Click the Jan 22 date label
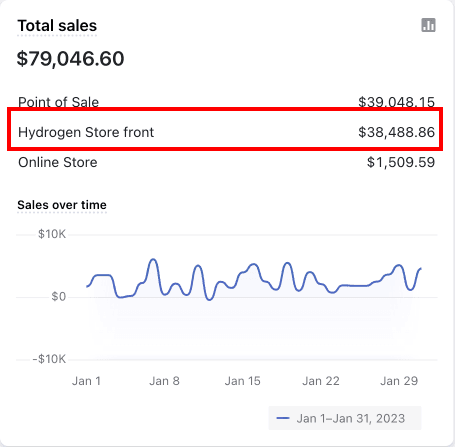 click(321, 381)
